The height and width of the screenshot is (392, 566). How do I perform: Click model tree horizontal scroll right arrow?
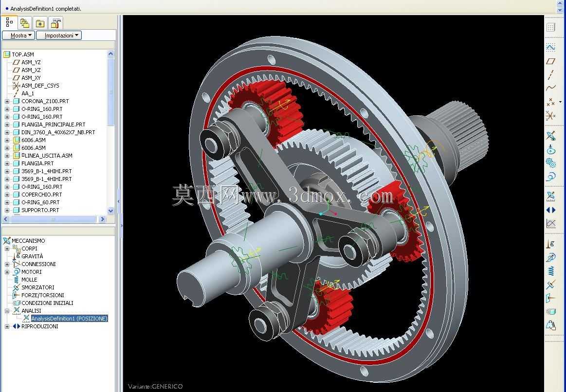[x=103, y=219]
